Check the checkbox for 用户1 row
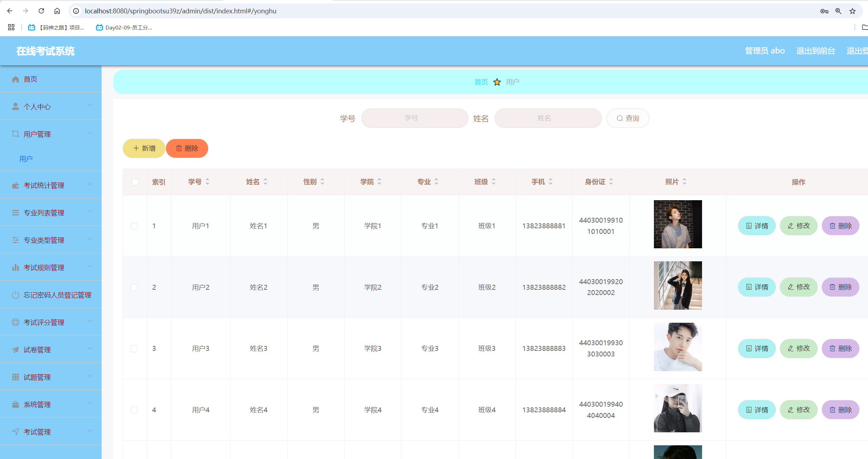Image resolution: width=868 pixels, height=459 pixels. 134,226
